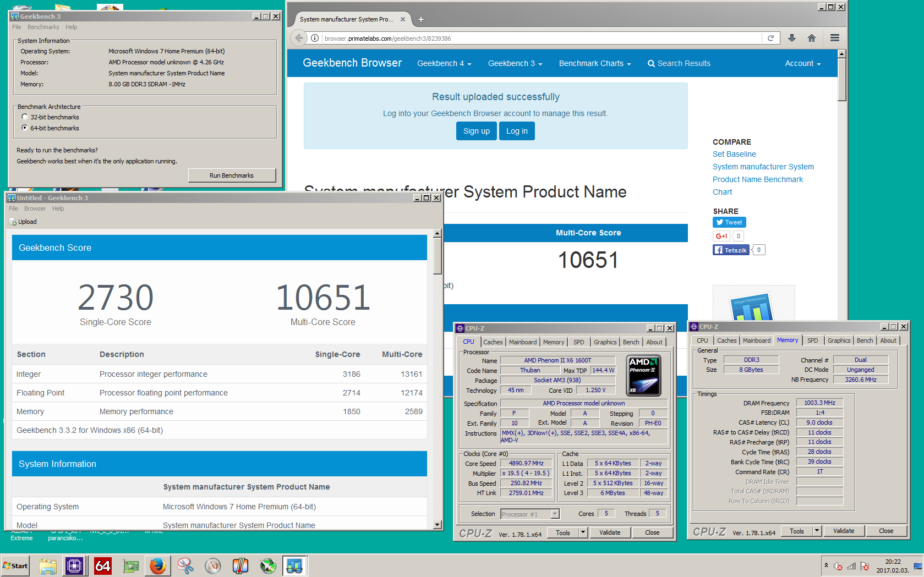Open SPD tab in right CPU-Z Memory window

coord(812,340)
